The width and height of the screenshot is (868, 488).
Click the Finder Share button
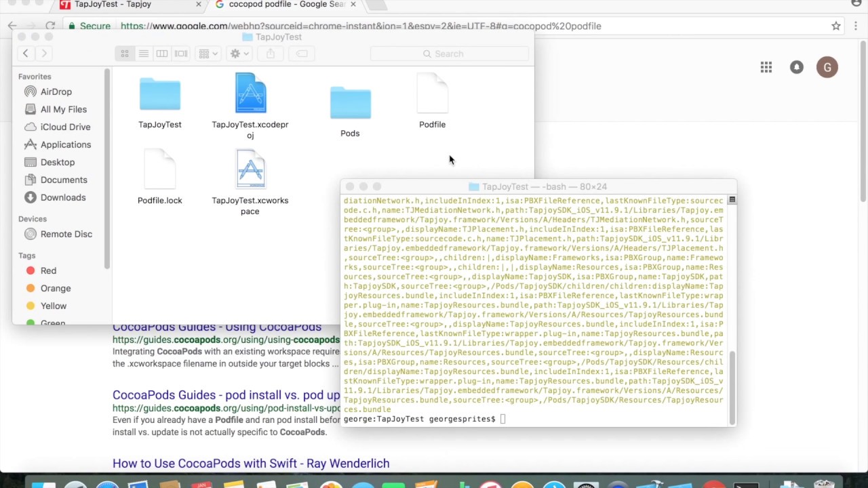click(271, 54)
